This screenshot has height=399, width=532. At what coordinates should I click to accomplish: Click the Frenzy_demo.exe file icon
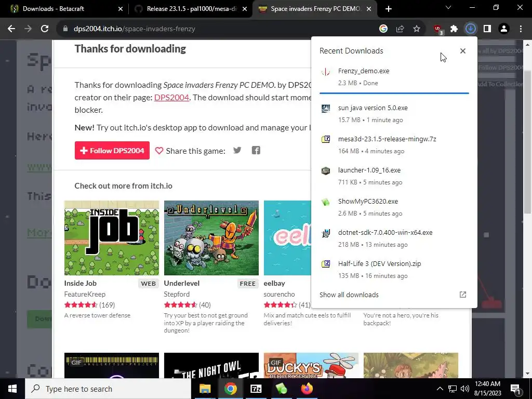326,72
